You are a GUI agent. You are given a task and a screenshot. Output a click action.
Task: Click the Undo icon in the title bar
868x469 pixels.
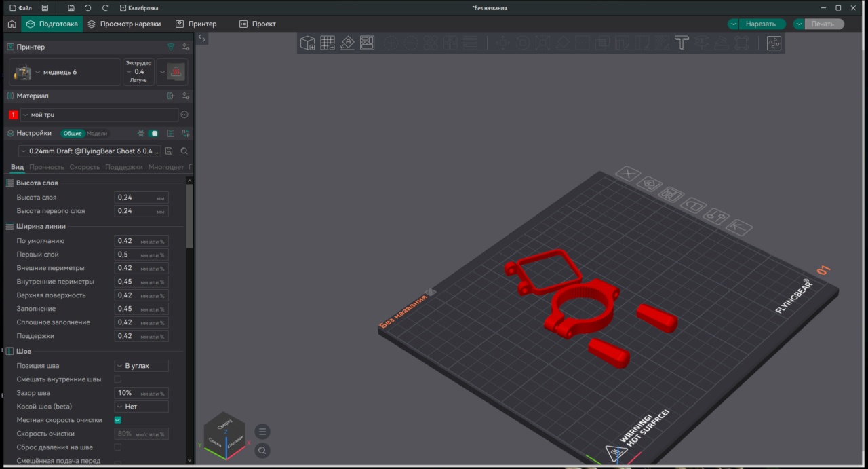[87, 7]
